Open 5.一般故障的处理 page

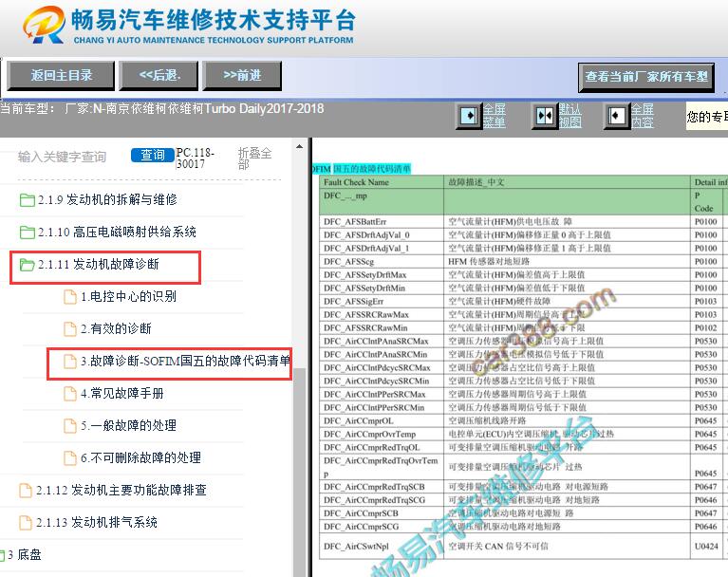[x=128, y=426]
